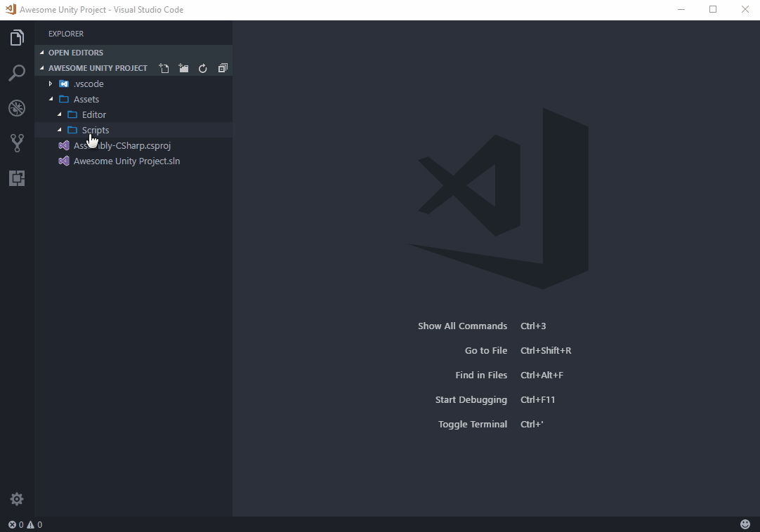Screen dimensions: 760x532
Task: Select the .vscode folder name
Action: coord(89,84)
